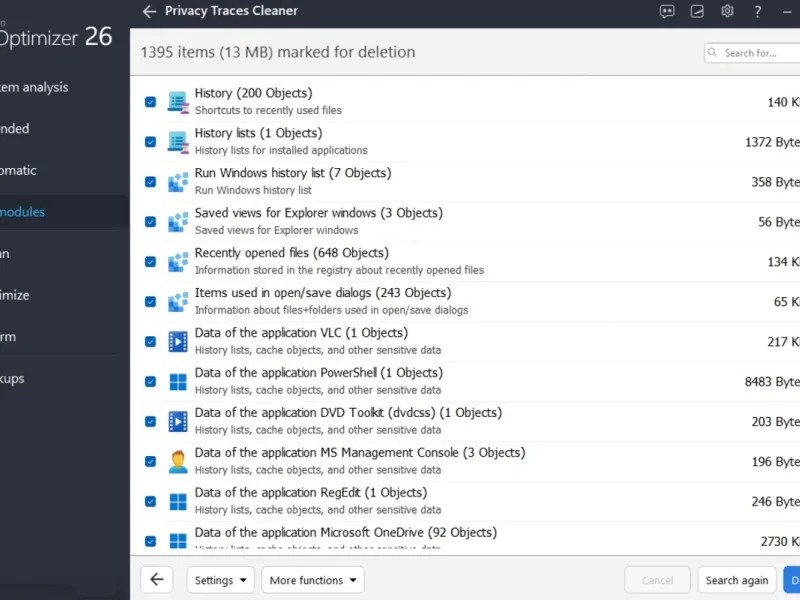This screenshot has width=800, height=600.
Task: Open help with the question mark icon
Action: pos(757,12)
